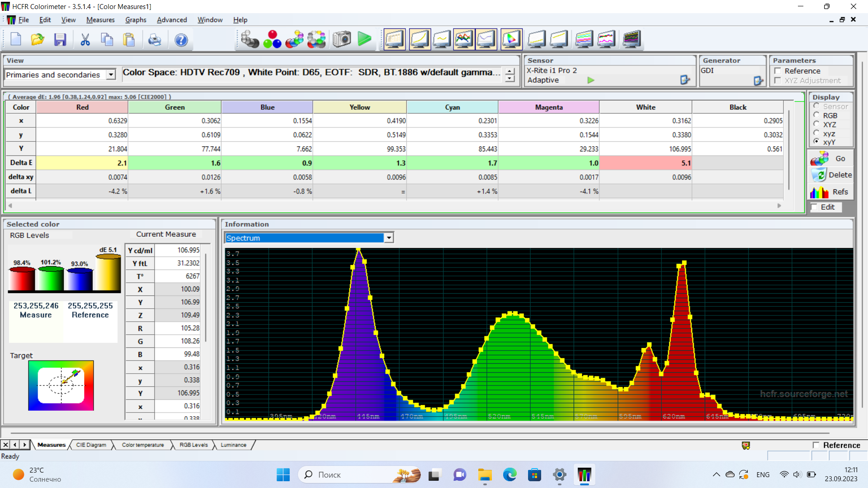The height and width of the screenshot is (488, 868).
Task: Click the measure gray scale balls icon
Action: tap(249, 40)
